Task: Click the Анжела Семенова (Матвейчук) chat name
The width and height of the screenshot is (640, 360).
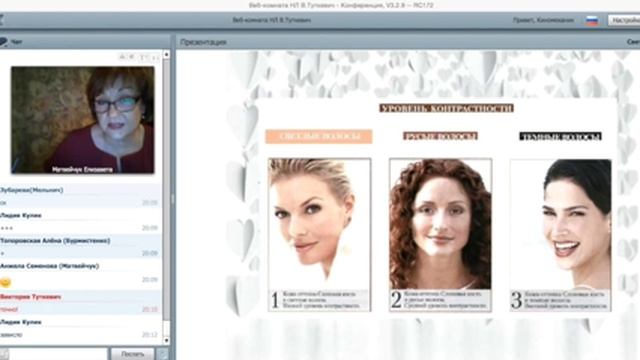Action: pyautogui.click(x=49, y=266)
